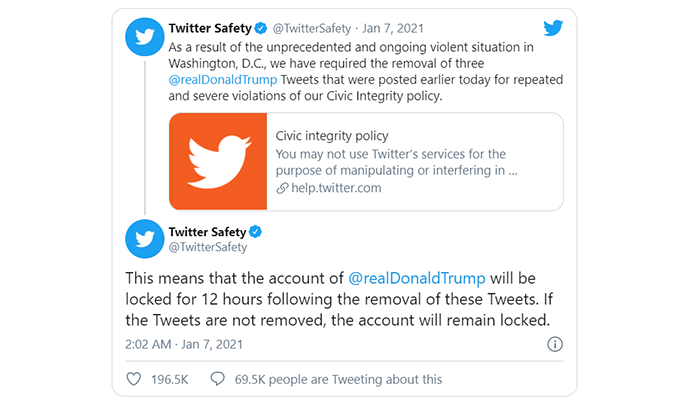Viewport: 700px width, 400px height.
Task: Open @realDonaldTrump mention in second tweet
Action: tap(417, 278)
